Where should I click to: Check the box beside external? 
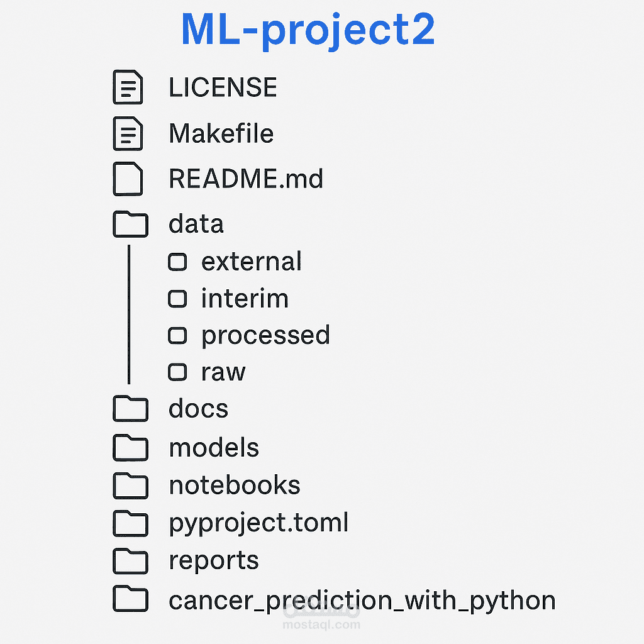(177, 262)
